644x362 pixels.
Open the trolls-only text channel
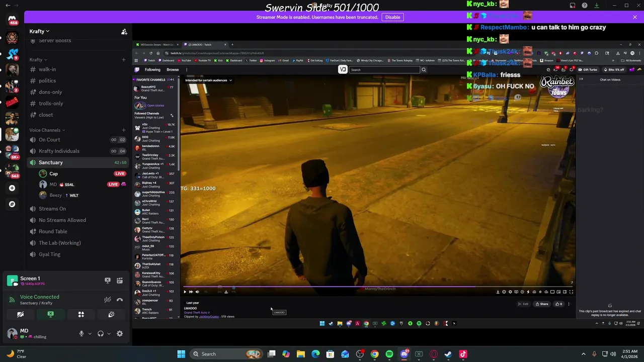78,104
